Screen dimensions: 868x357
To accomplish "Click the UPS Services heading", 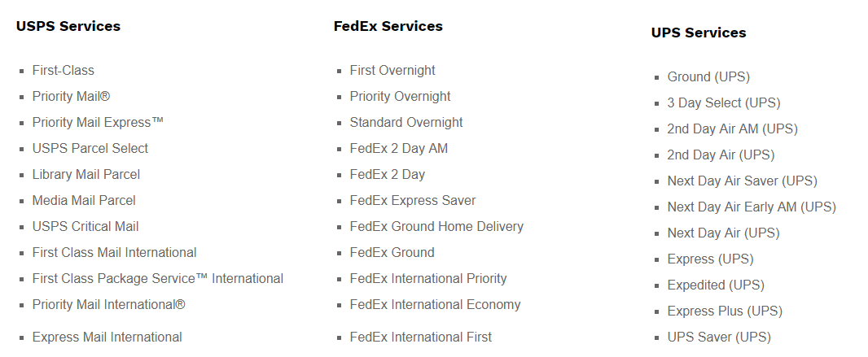I will point(699,33).
